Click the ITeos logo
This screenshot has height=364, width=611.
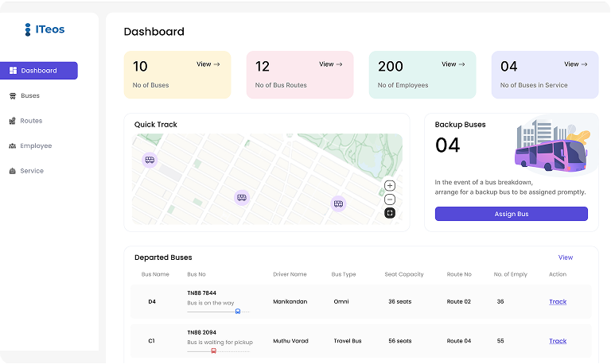click(45, 29)
